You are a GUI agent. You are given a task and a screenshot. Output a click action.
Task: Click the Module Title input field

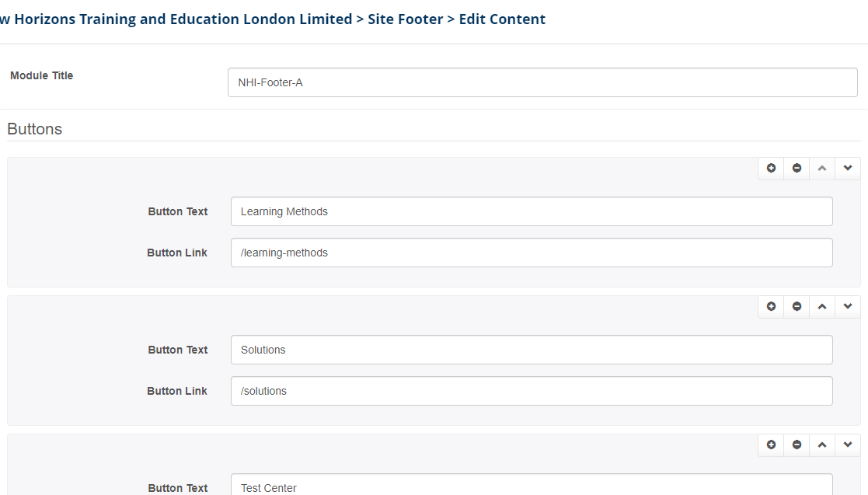click(x=542, y=82)
